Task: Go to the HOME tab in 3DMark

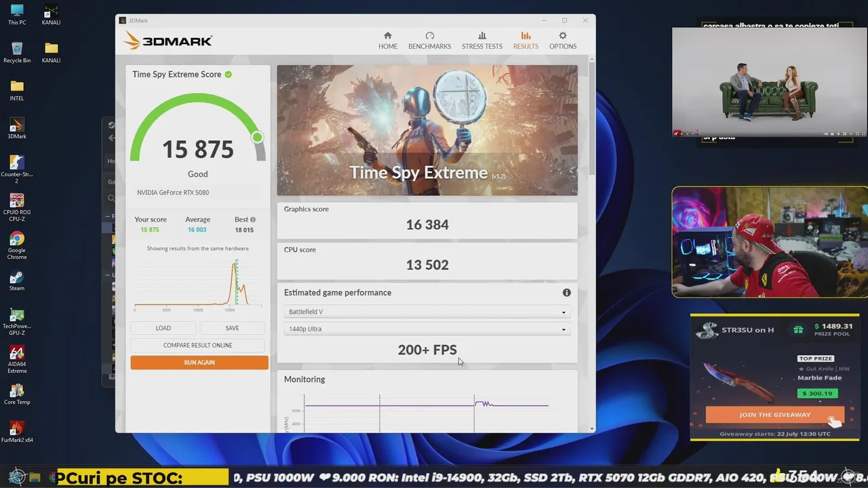Action: coord(388,41)
